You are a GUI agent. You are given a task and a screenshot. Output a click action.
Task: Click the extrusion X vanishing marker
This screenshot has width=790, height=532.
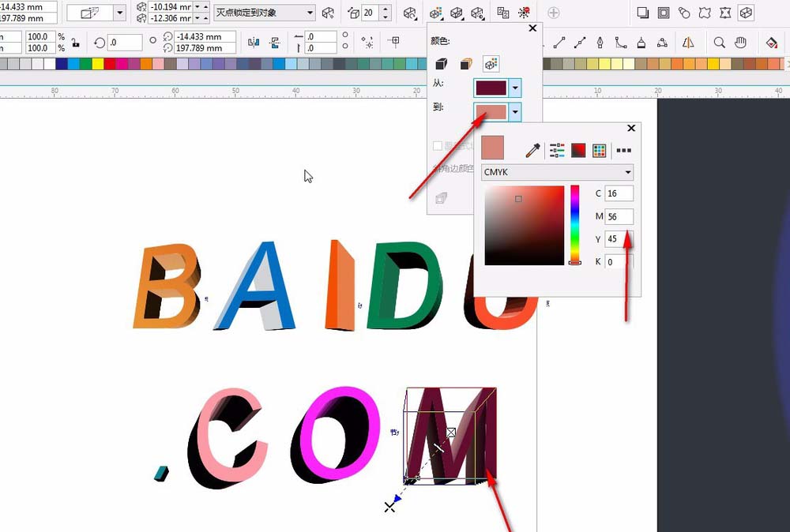pos(389,508)
